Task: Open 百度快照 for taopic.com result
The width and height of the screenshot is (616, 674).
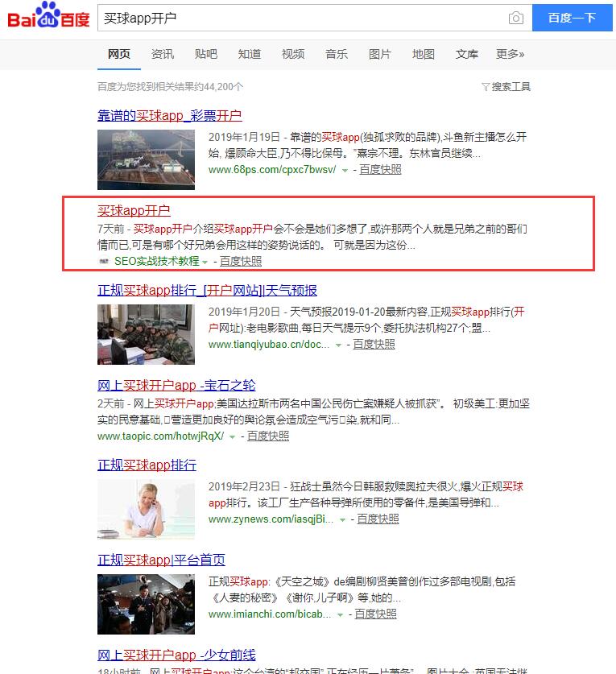Action: (x=268, y=436)
